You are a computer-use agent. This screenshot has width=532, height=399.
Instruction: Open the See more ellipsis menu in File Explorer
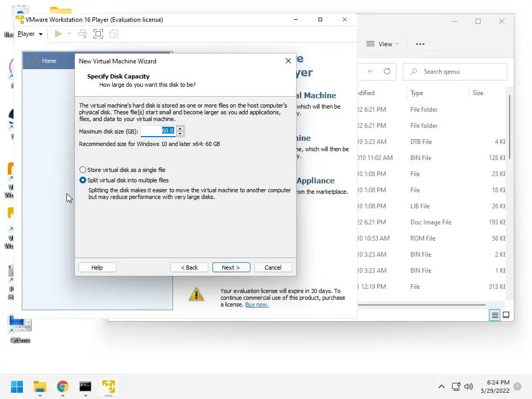pyautogui.click(x=420, y=44)
